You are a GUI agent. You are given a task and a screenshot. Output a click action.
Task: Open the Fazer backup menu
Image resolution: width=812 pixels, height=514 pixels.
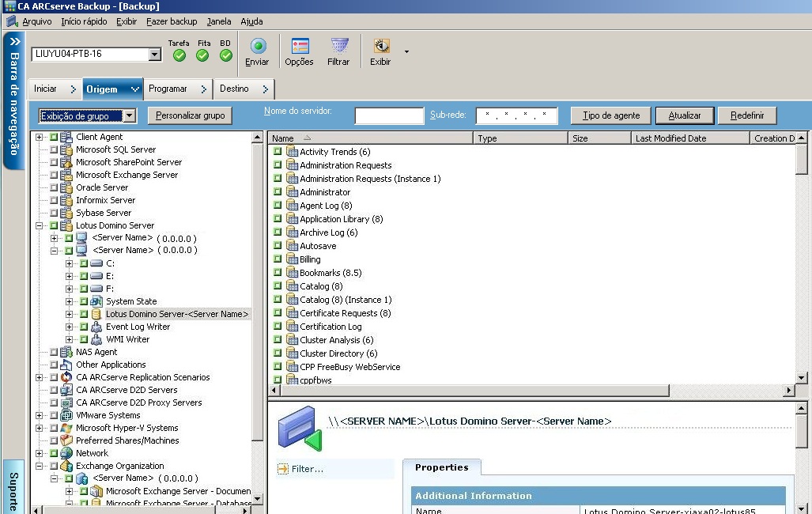click(x=172, y=21)
